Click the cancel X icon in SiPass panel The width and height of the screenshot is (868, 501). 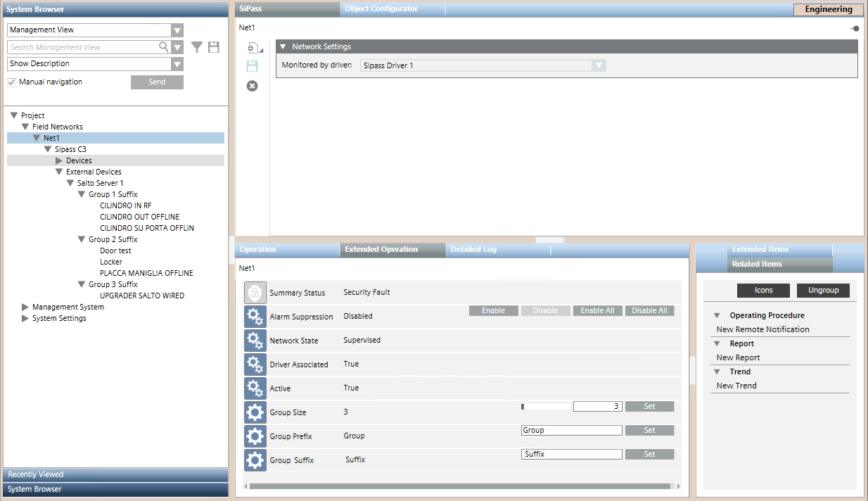pos(252,85)
